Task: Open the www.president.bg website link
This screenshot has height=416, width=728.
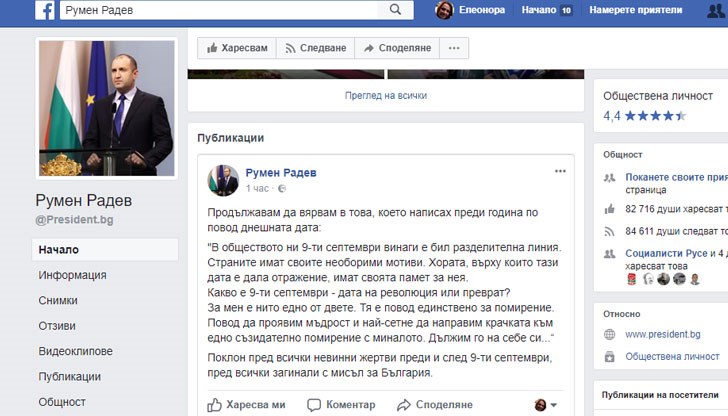Action: point(663,334)
